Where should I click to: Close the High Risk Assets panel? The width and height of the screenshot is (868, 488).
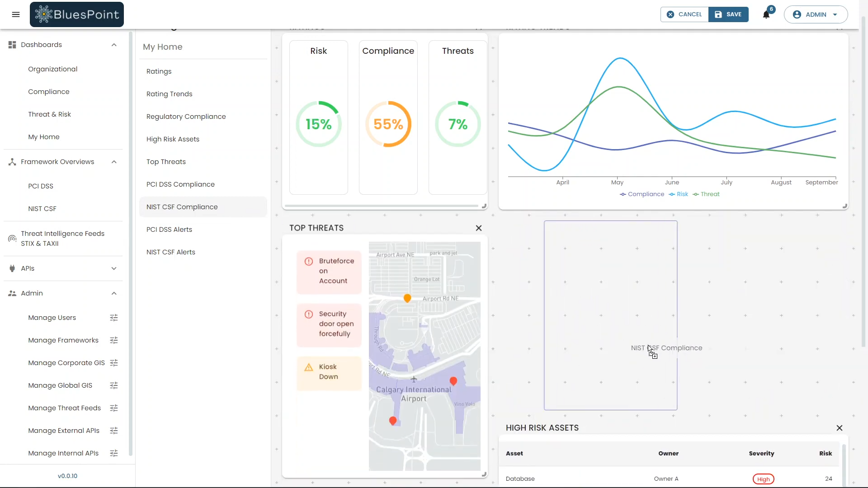coord(840,428)
